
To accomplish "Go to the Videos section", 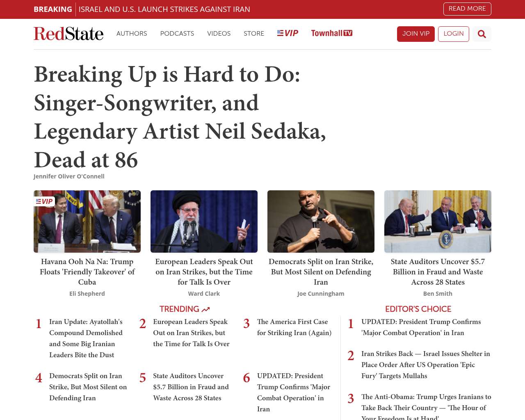I will pyautogui.click(x=219, y=34).
